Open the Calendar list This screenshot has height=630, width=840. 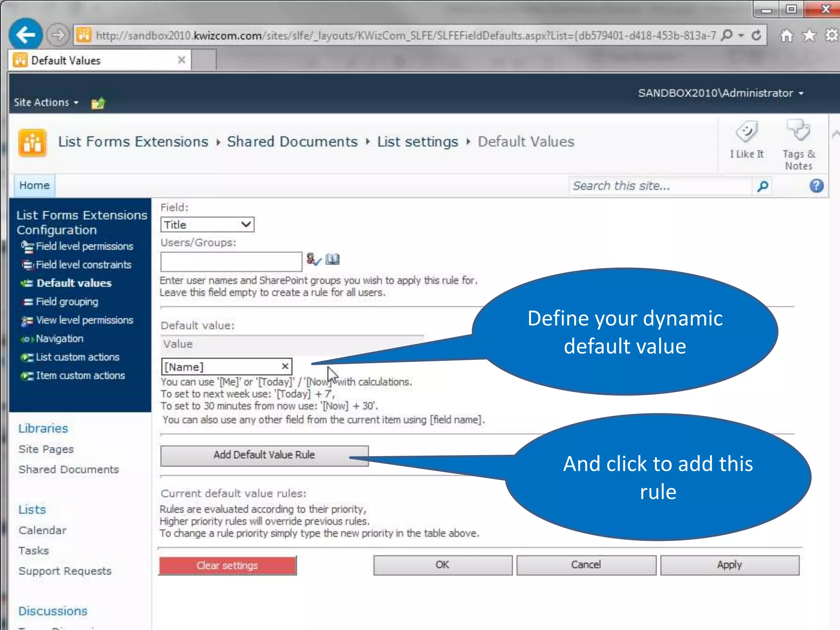(42, 530)
